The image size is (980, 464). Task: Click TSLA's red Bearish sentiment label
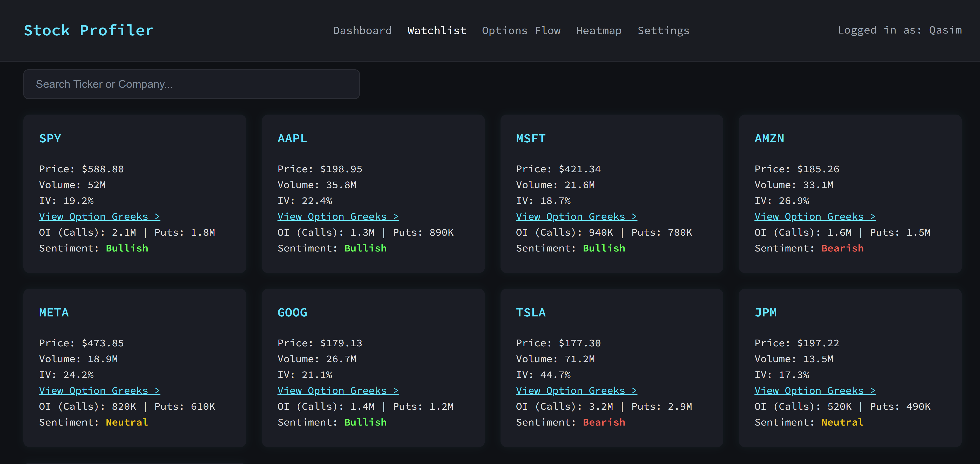click(x=604, y=422)
